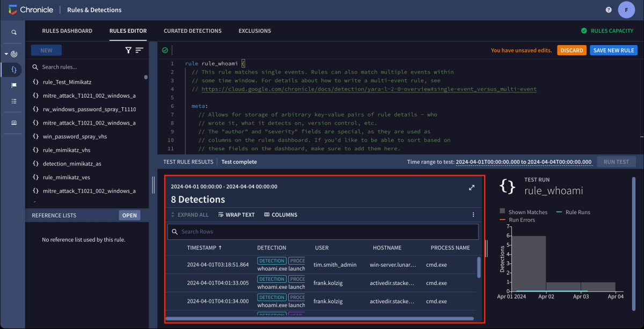Click the New rule button

click(46, 50)
